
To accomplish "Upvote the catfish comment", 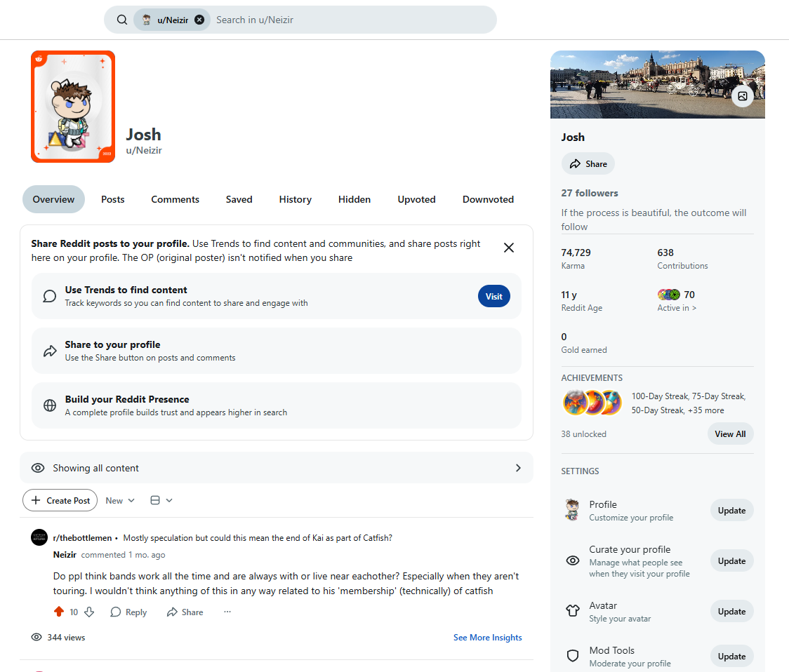I will click(x=59, y=612).
